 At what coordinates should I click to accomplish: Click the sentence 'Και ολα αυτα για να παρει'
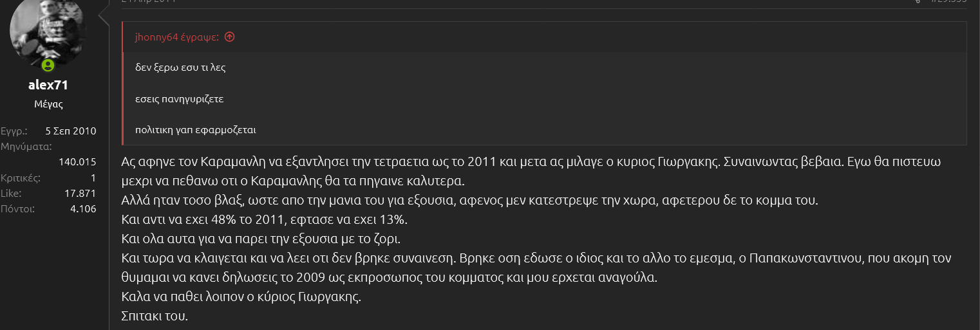click(x=260, y=239)
